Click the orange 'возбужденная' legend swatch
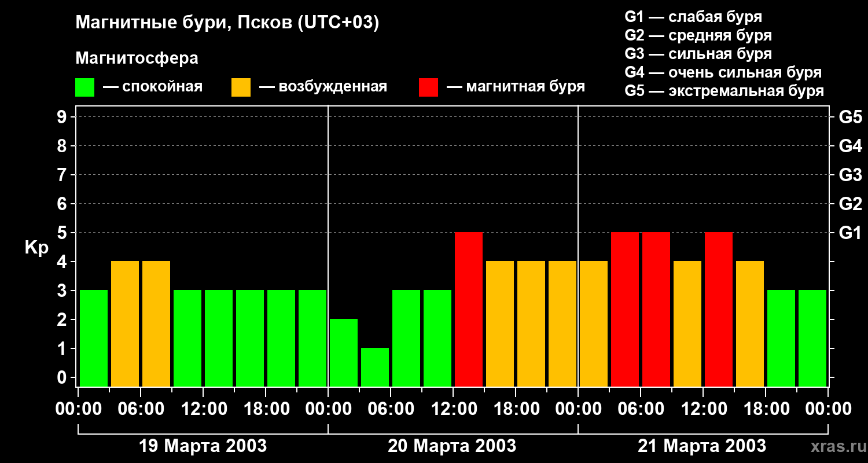This screenshot has height=463, width=868. 241,87
